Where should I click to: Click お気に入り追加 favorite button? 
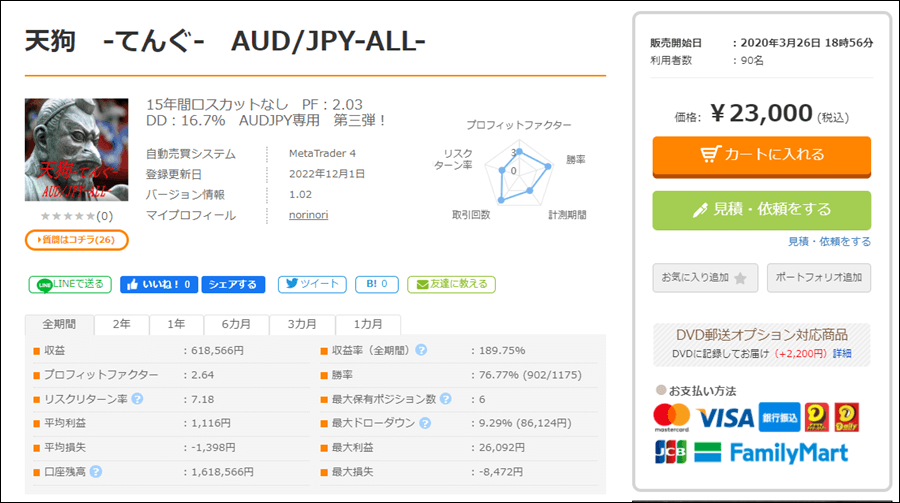tap(705, 278)
